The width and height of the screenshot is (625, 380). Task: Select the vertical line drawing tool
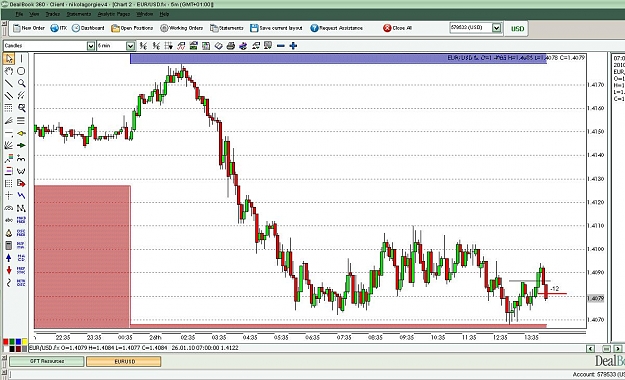pos(21,59)
